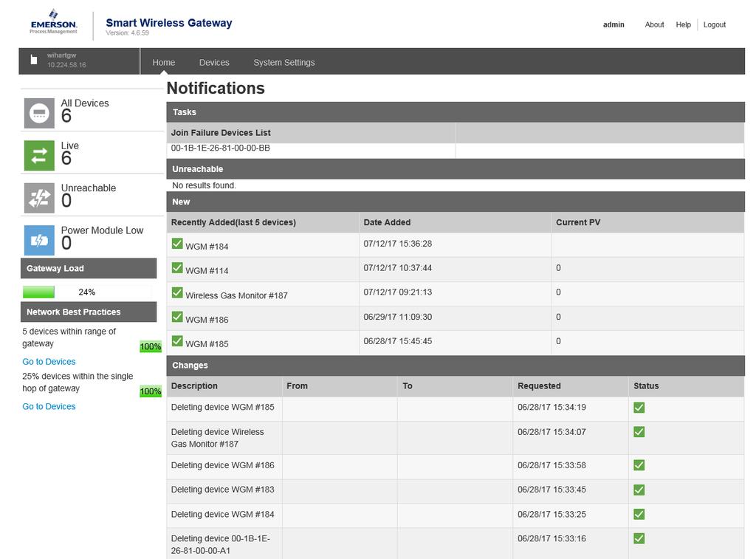Click date added 07/12/17 09:21:13
Viewport: 756px width, 559px height.
(x=398, y=292)
